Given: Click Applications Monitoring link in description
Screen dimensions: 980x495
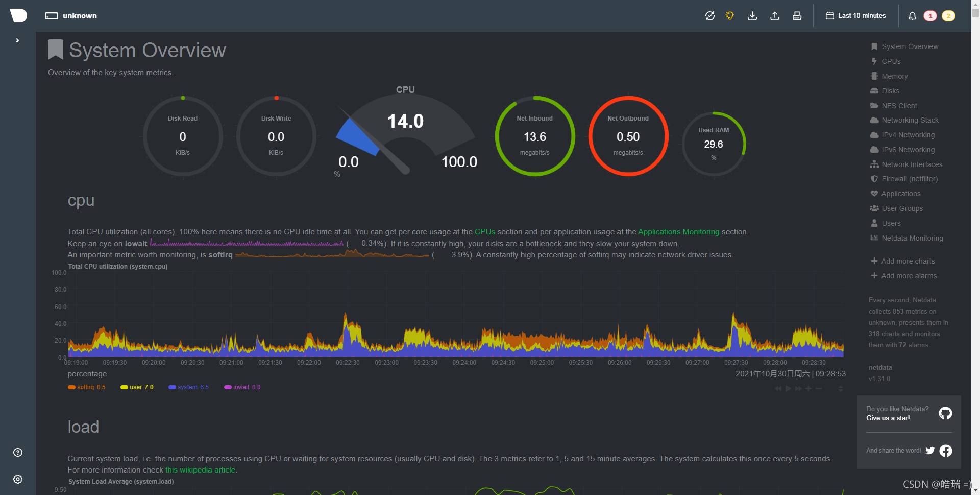Looking at the screenshot, I should point(678,232).
